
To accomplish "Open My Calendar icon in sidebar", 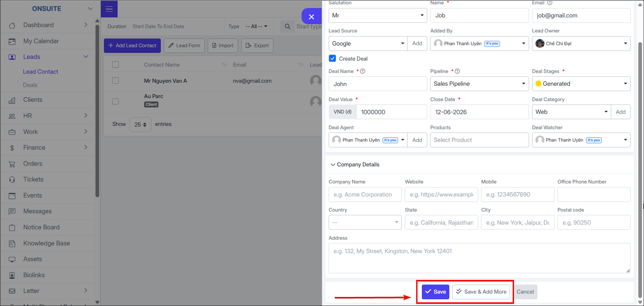I will pos(12,42).
